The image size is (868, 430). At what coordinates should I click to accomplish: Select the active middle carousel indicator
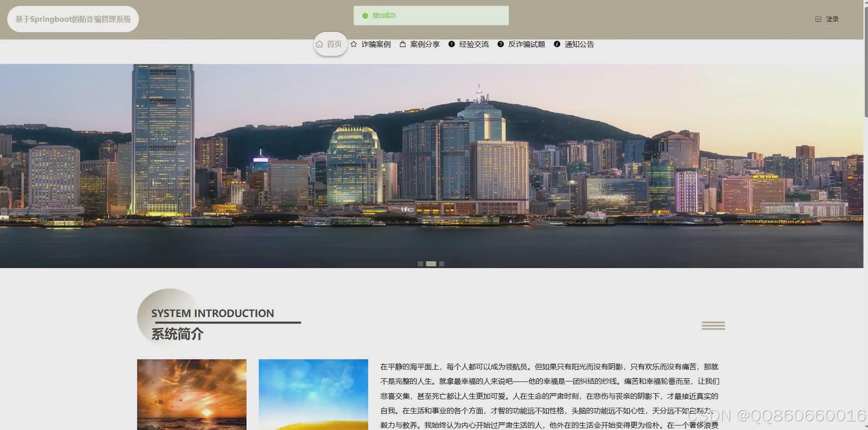pos(431,264)
